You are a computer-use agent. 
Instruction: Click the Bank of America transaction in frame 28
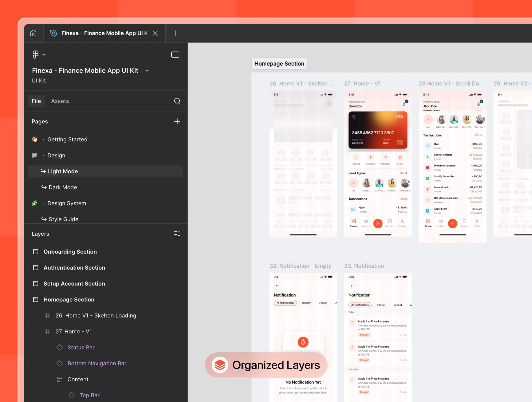(x=453, y=157)
